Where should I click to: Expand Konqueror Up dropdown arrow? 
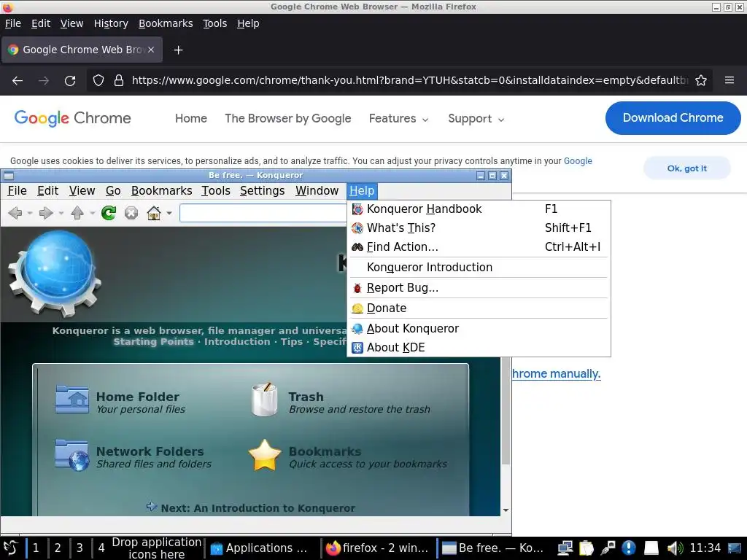pos(93,214)
